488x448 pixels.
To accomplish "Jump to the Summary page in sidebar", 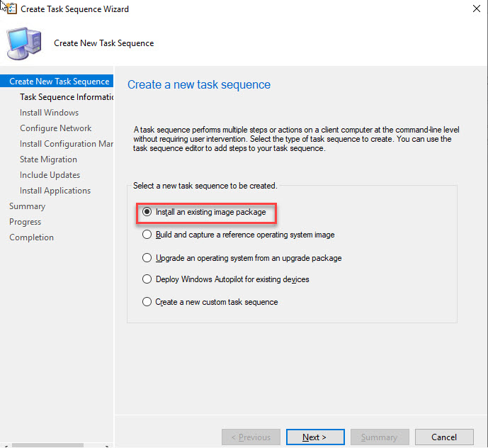I will coord(28,206).
